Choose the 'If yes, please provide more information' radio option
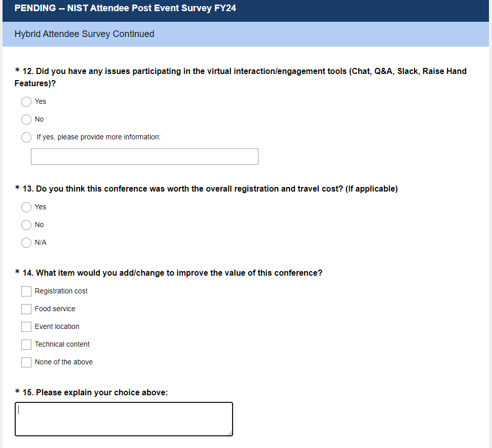Image resolution: width=492 pixels, height=448 pixels. [x=26, y=137]
